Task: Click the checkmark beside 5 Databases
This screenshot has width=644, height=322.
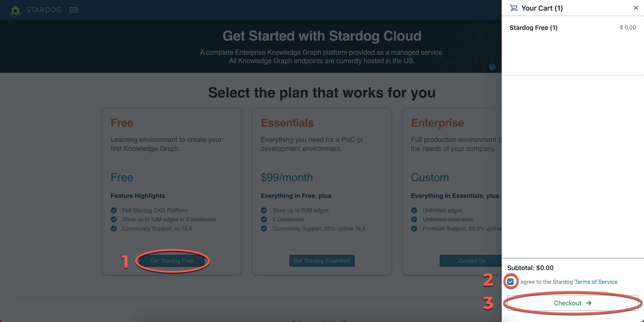Action: coord(264,219)
